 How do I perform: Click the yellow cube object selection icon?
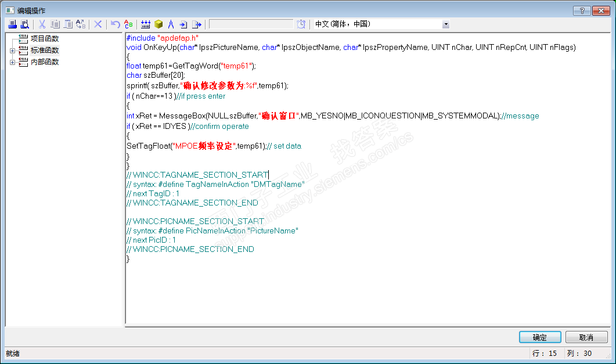158,24
